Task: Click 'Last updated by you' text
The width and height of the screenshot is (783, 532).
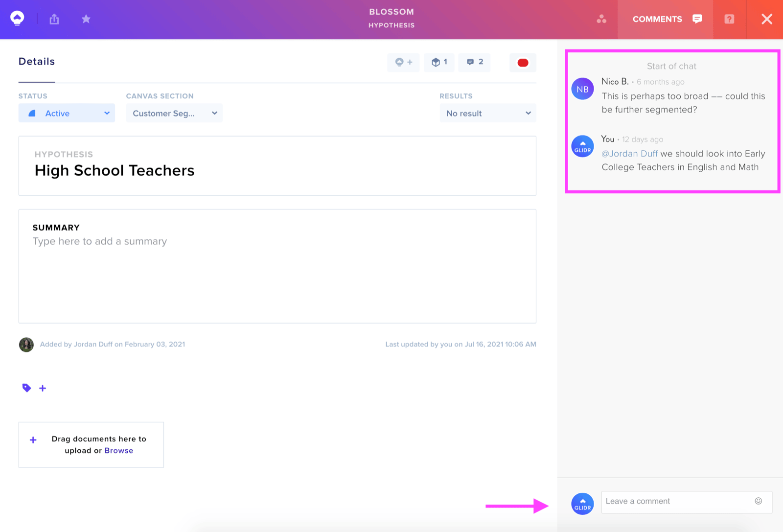Action: 461,345
